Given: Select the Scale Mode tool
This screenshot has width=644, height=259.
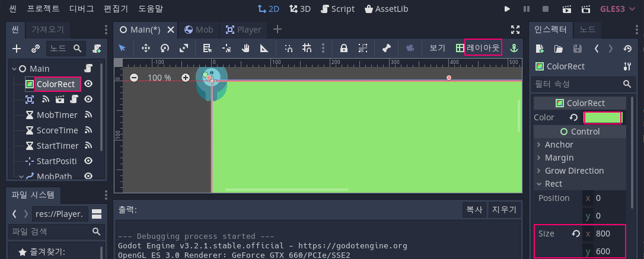Looking at the screenshot, I should [x=184, y=48].
